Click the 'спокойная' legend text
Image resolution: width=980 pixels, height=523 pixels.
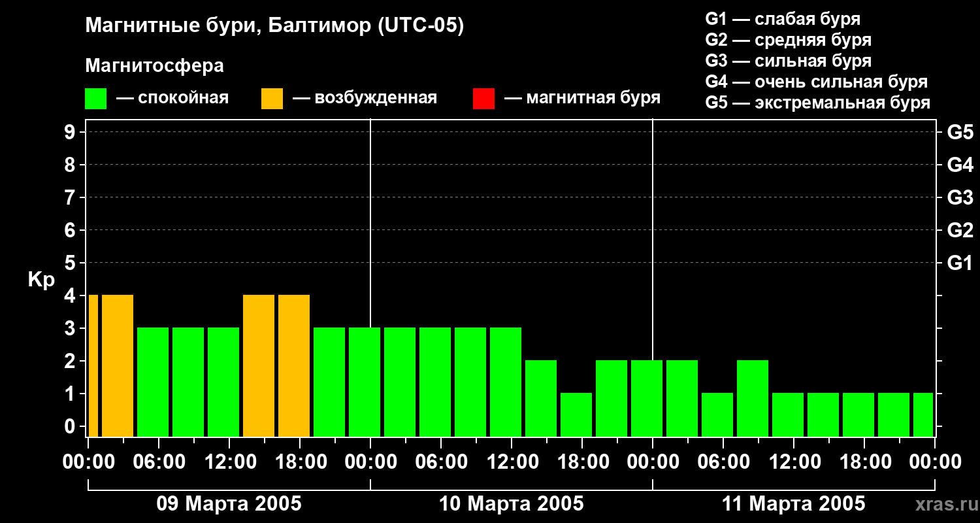pos(182,98)
